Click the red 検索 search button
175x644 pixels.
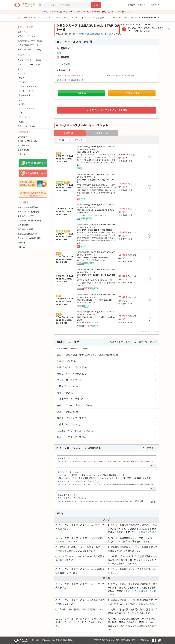[x=96, y=5]
